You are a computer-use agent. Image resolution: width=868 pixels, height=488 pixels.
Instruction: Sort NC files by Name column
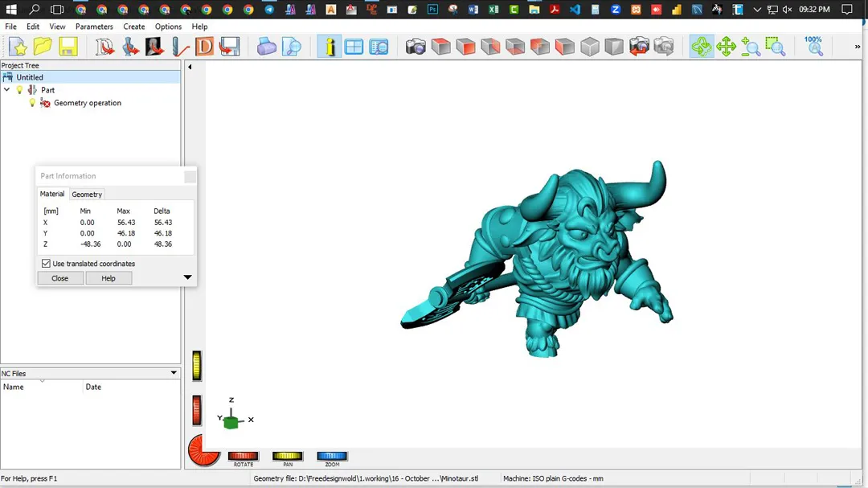42,387
